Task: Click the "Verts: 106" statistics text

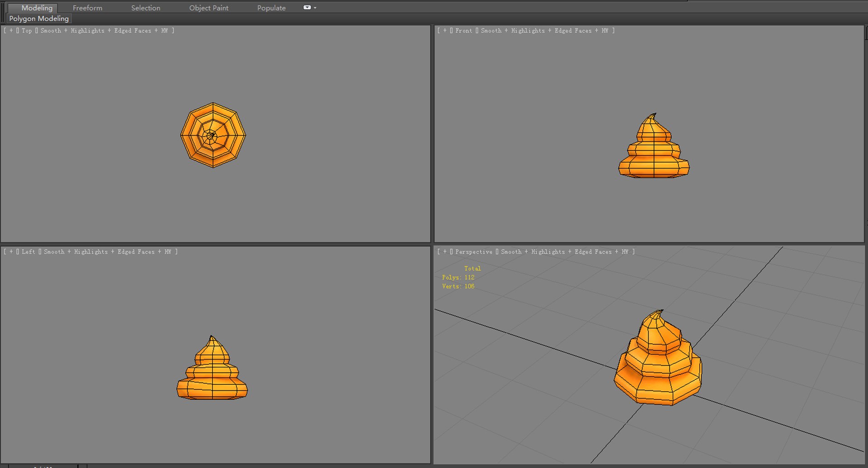Action: (x=458, y=286)
